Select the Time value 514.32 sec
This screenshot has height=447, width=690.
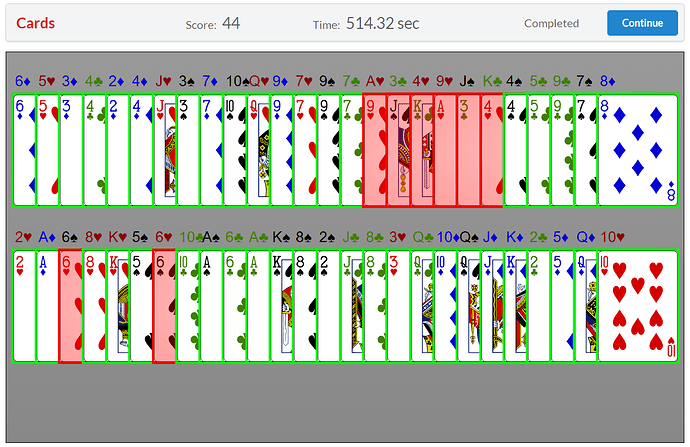pos(382,23)
